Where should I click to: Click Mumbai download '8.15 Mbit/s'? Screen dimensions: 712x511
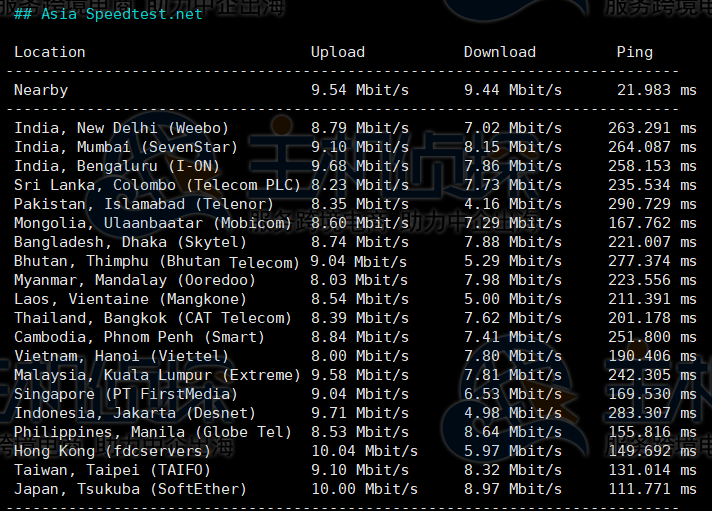click(513, 148)
